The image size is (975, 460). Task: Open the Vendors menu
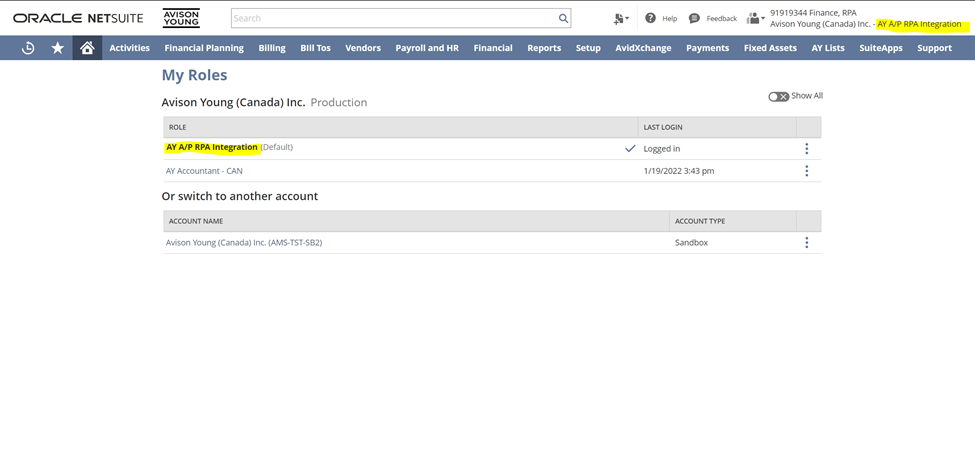[x=363, y=48]
